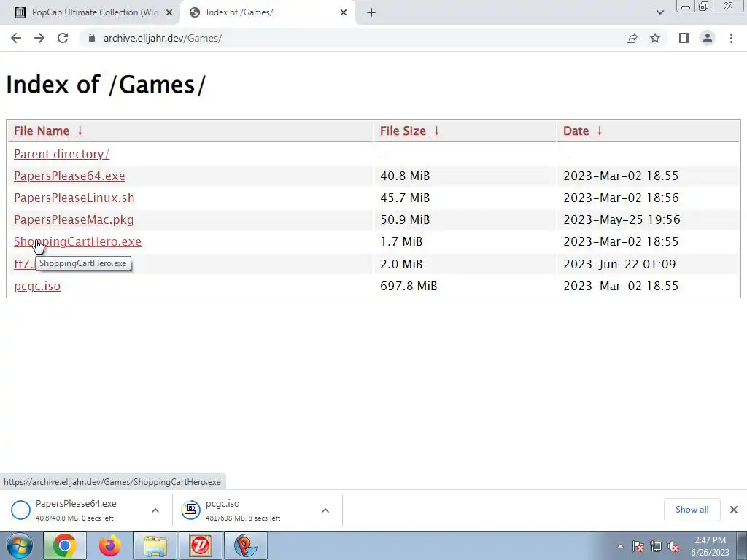
Task: Sort the listing by File Size
Action: (403, 131)
